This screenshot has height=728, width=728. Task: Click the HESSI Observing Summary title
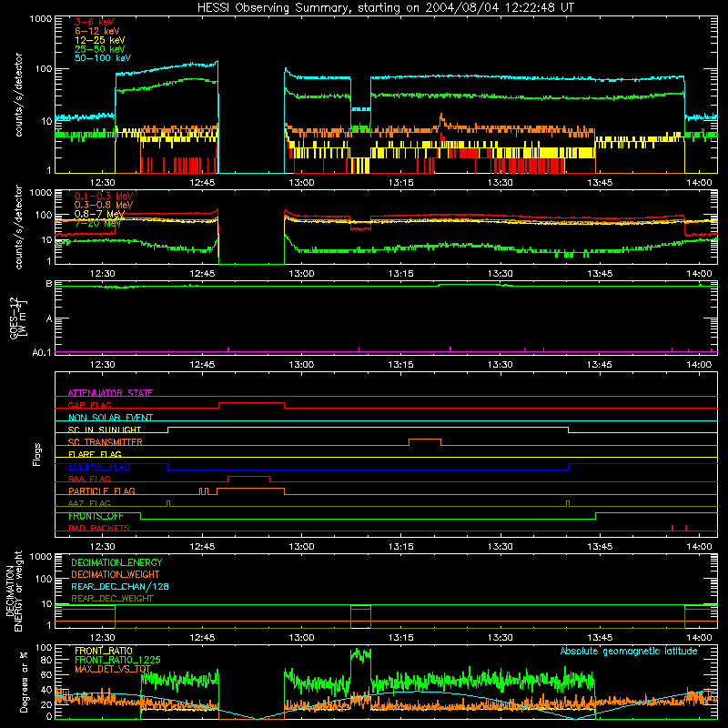(385, 8)
